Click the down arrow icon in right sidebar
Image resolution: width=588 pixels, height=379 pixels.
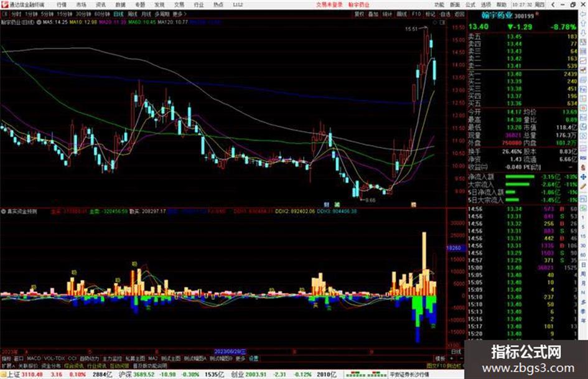(x=584, y=34)
